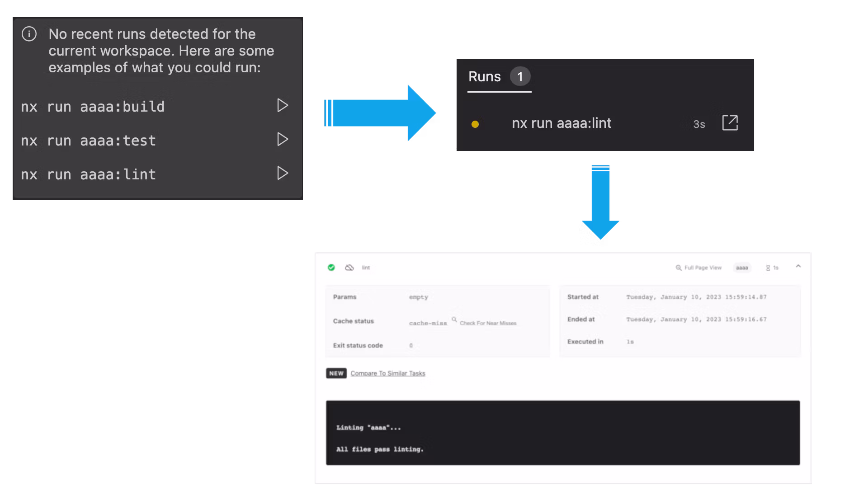The width and height of the screenshot is (868, 488).
Task: Collapse the lint task details chevron
Action: pyautogui.click(x=798, y=267)
